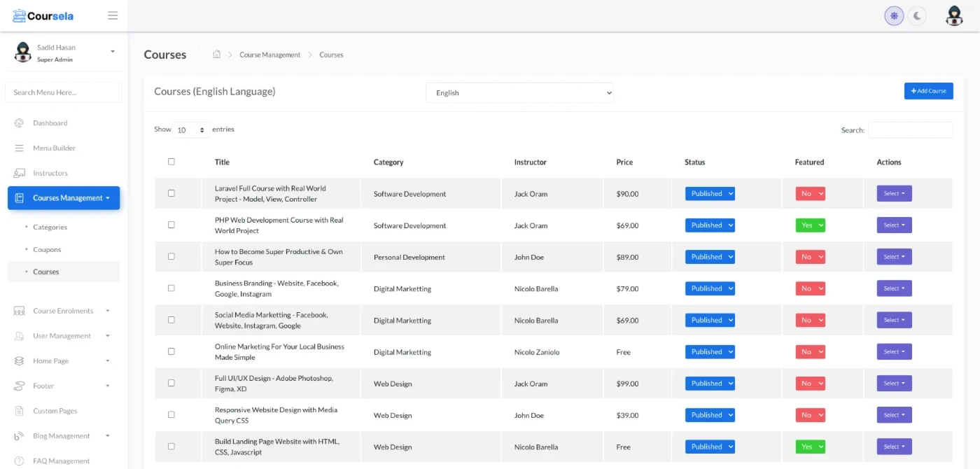Open Instructors sidebar icon

click(20, 173)
